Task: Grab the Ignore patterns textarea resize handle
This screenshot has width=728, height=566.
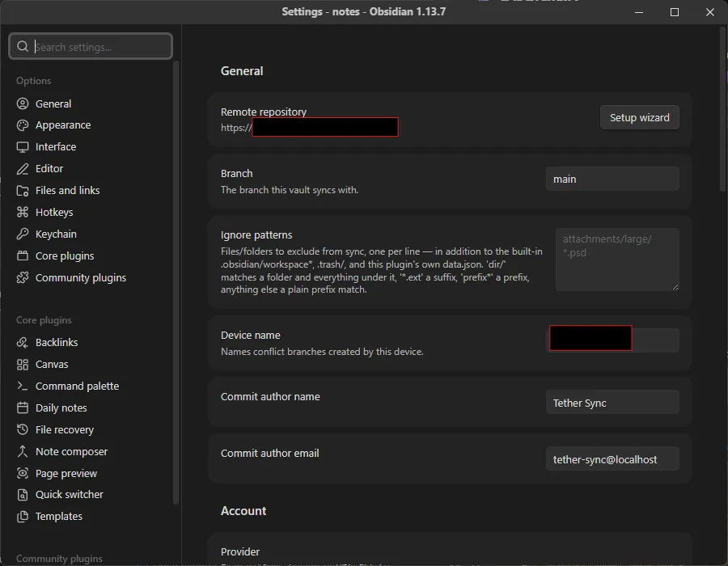Action: (675, 287)
